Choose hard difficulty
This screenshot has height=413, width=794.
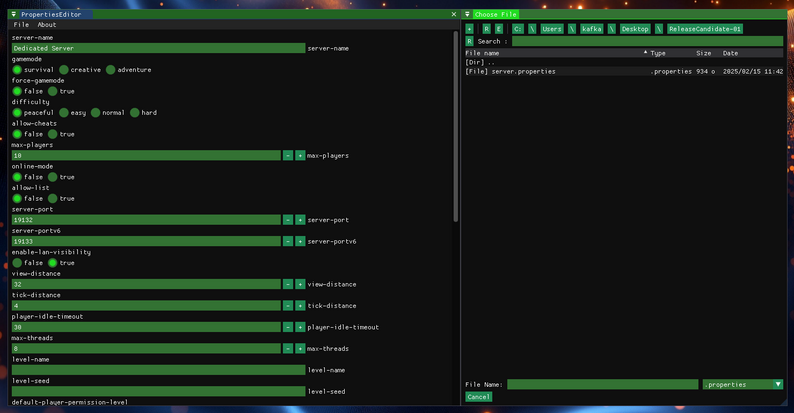click(135, 112)
